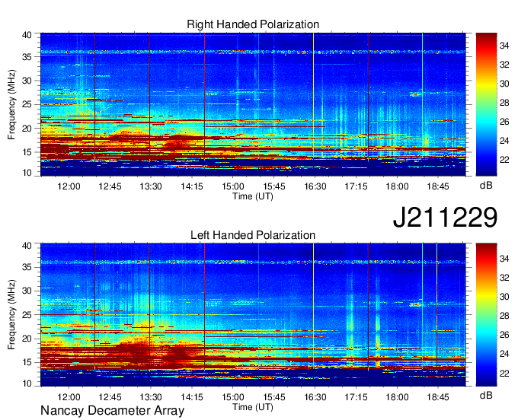Click the 34 dB label on Right Handed color bar
The image size is (518, 420).
point(504,46)
